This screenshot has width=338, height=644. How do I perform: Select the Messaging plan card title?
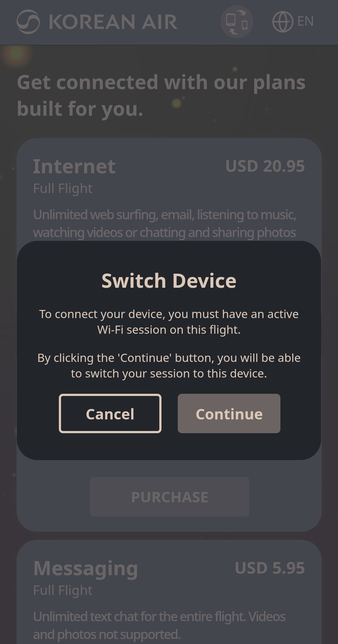point(86,568)
